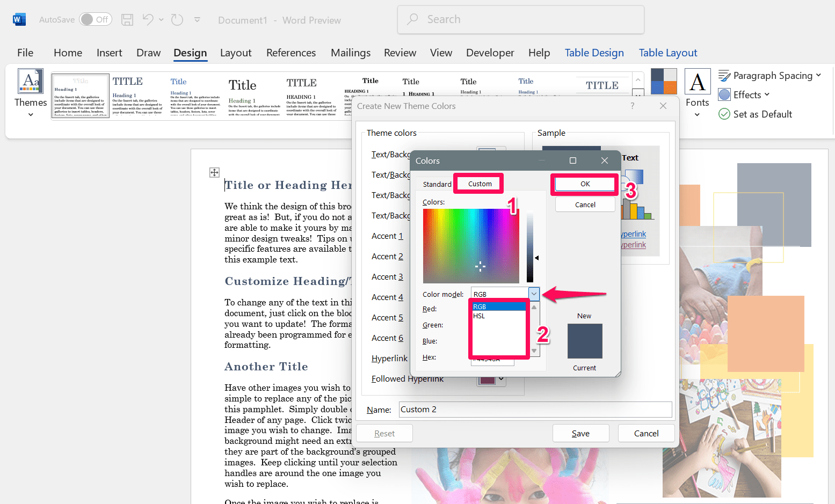
Task: Toggle AutoSave switch
Action: 96,19
